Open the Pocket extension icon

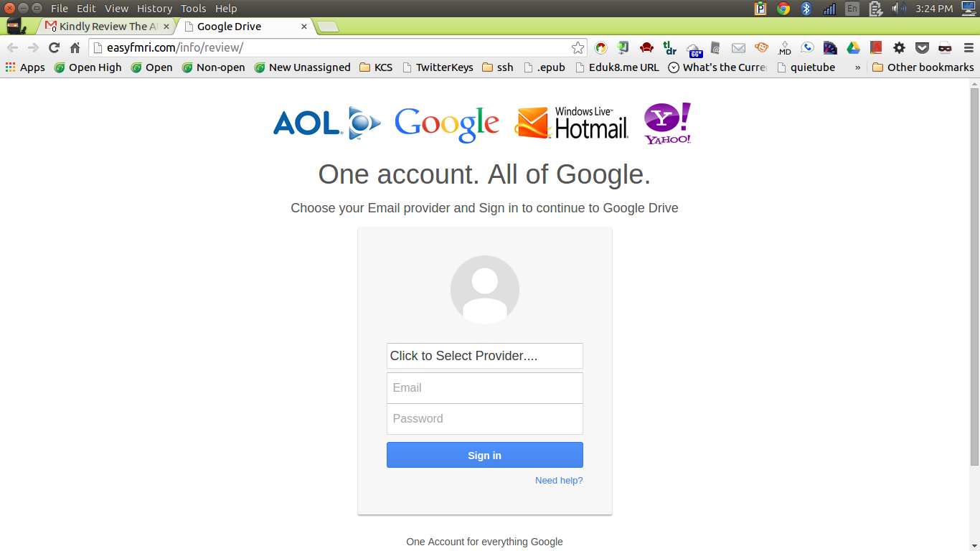click(x=922, y=48)
